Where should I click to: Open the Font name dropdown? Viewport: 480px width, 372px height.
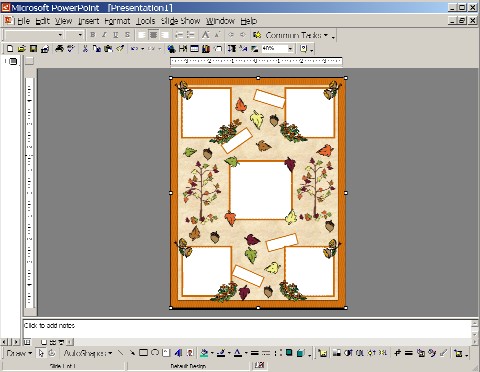60,35
